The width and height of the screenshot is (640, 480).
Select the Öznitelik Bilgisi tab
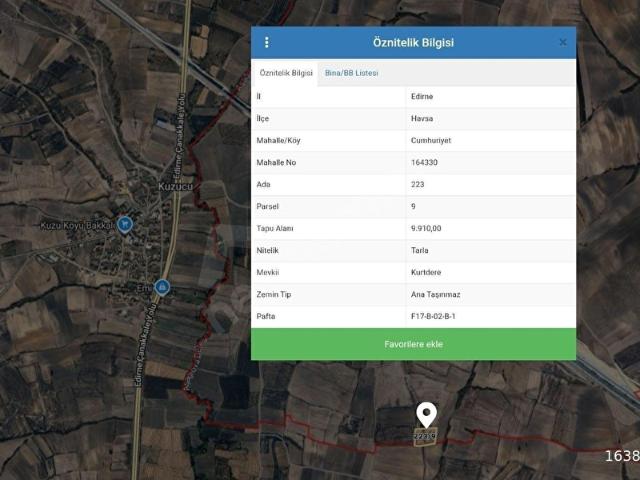[x=286, y=73]
